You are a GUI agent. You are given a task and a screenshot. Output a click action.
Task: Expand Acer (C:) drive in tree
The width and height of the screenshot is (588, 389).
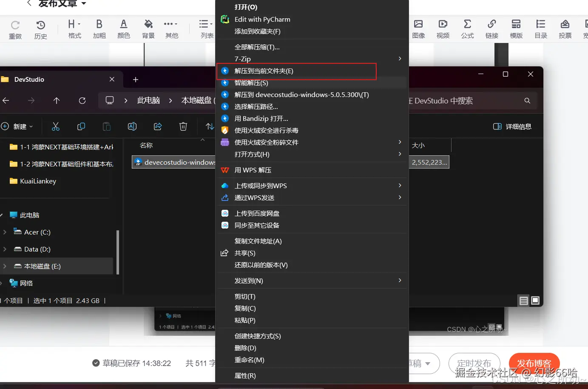pos(5,232)
